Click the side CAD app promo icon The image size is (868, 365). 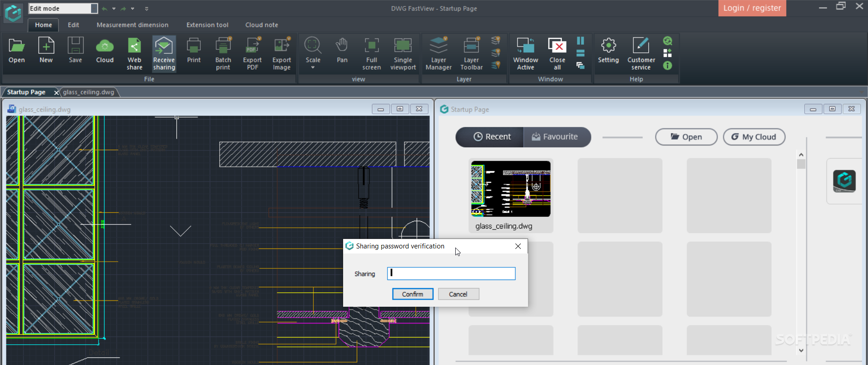click(x=844, y=181)
